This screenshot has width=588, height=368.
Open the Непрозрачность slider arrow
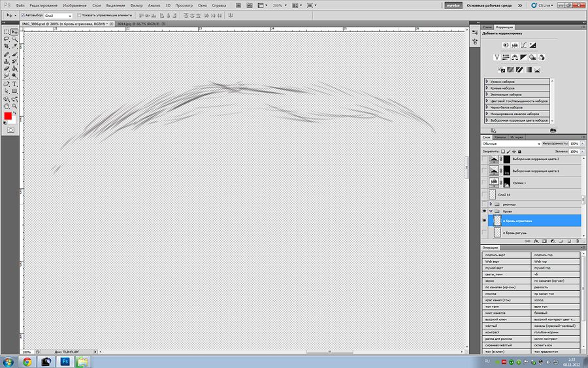point(582,144)
